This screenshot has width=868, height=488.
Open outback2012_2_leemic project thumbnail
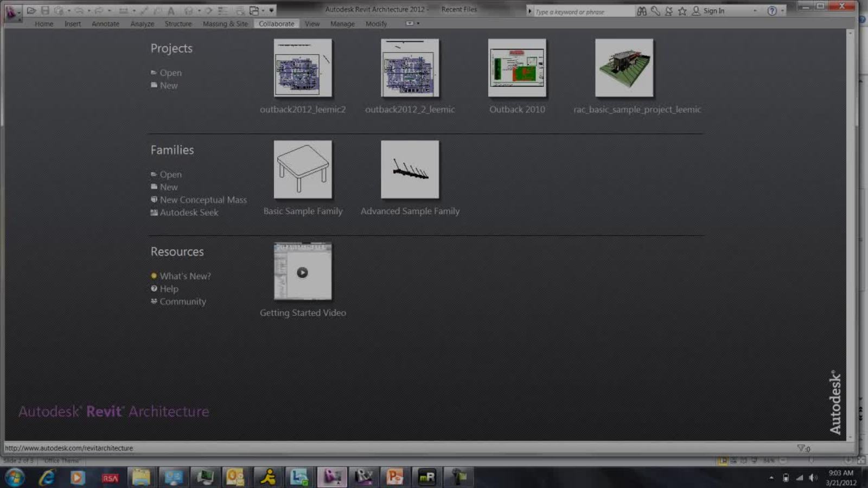click(410, 68)
